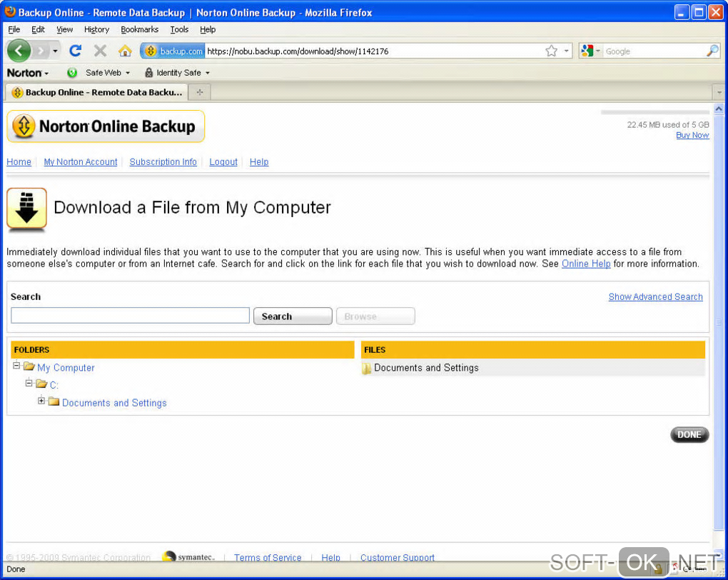This screenshot has height=580, width=728.
Task: Click Show Advanced Search link
Action: [656, 296]
